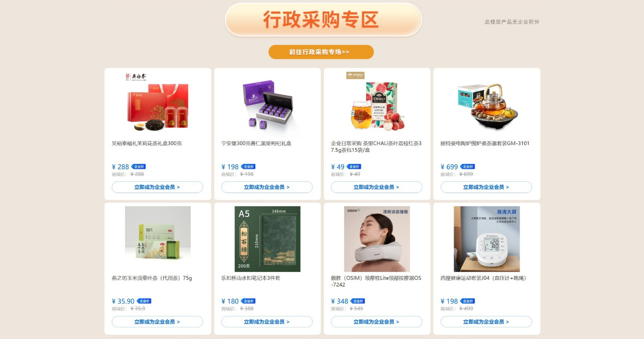Viewport: 644px width, 339px height.
Task: Open the 西屋 blood pressure monitor image
Action: pyautogui.click(x=487, y=239)
